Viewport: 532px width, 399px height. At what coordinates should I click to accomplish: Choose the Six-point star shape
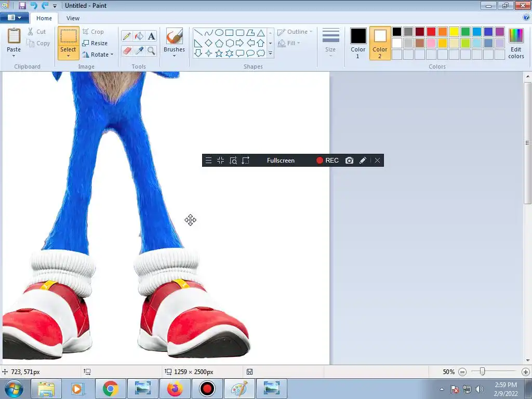230,54
